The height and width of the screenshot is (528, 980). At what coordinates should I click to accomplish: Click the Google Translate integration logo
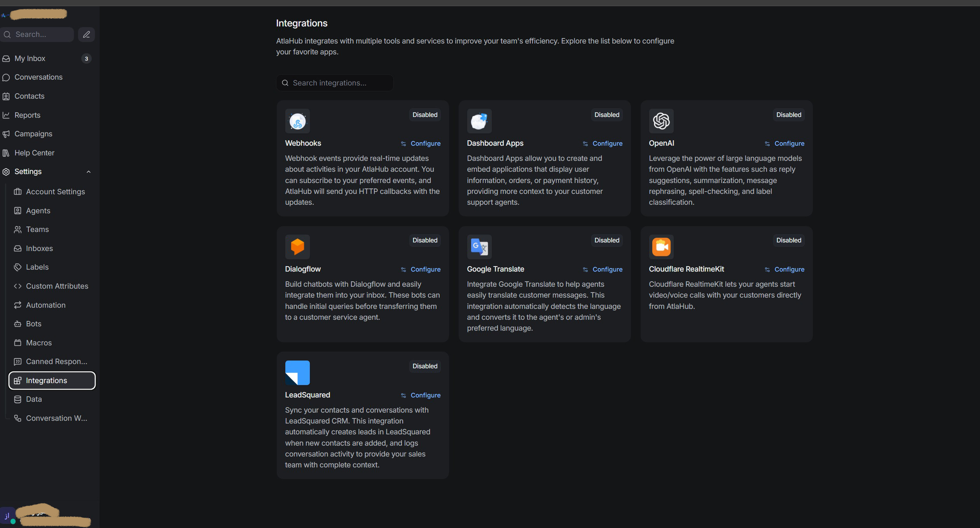(x=479, y=247)
